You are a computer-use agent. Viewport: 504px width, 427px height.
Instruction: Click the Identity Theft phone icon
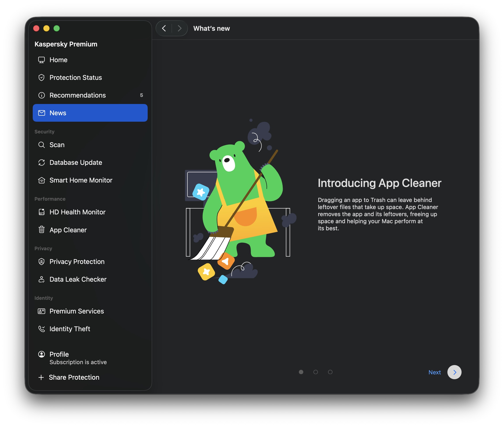pyautogui.click(x=42, y=329)
